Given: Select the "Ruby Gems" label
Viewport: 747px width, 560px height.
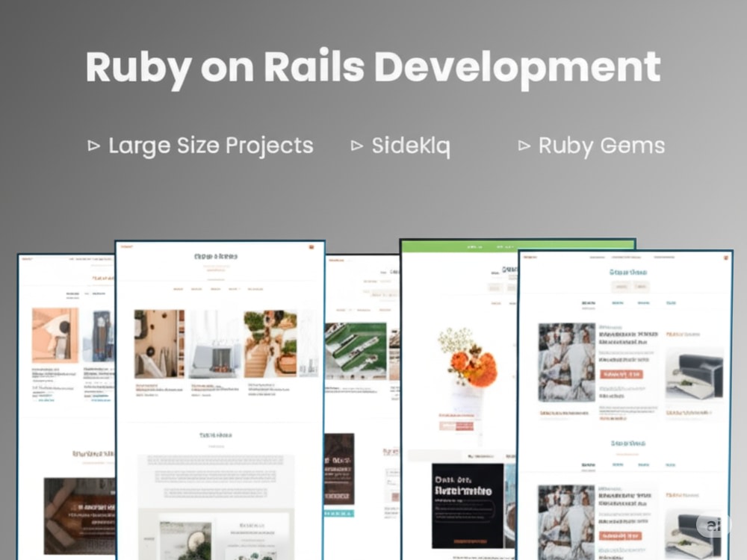Looking at the screenshot, I should pyautogui.click(x=601, y=146).
